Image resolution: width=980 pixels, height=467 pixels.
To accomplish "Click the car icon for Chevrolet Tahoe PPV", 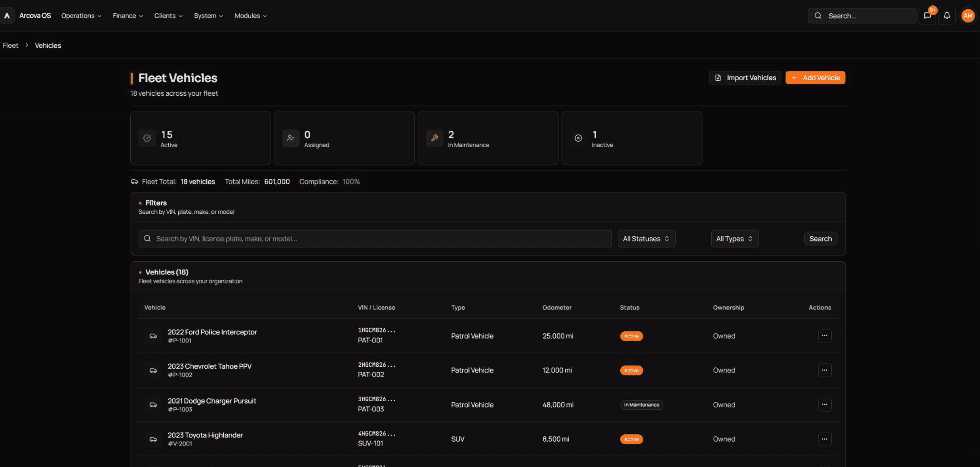I will pos(153,371).
